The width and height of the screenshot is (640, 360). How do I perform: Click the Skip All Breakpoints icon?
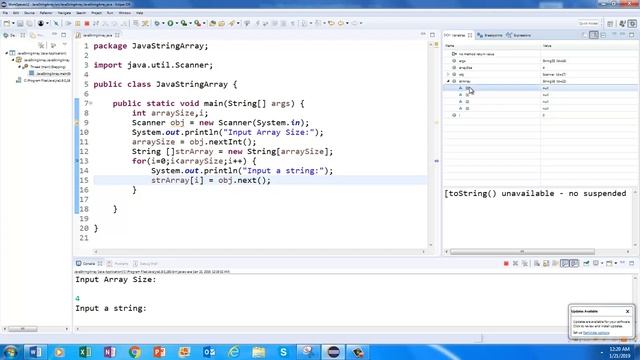(56, 23)
